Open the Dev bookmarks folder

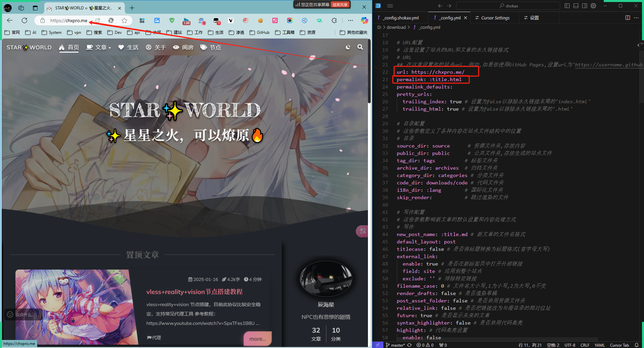(x=114, y=33)
